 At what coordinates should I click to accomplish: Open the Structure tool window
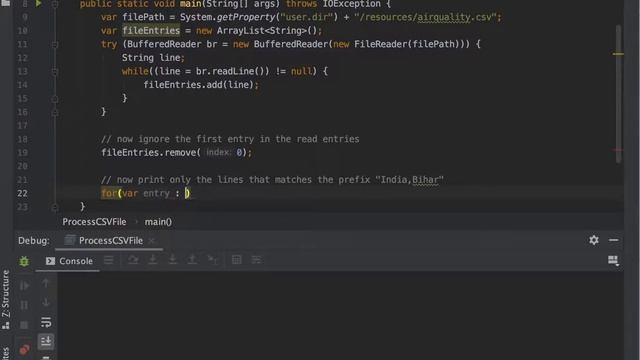pyautogui.click(x=6, y=299)
